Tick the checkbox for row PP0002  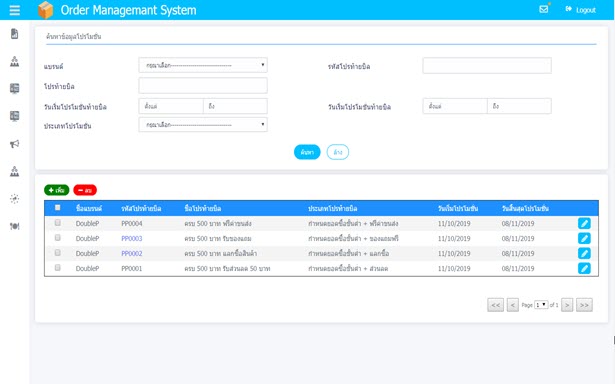tap(58, 252)
